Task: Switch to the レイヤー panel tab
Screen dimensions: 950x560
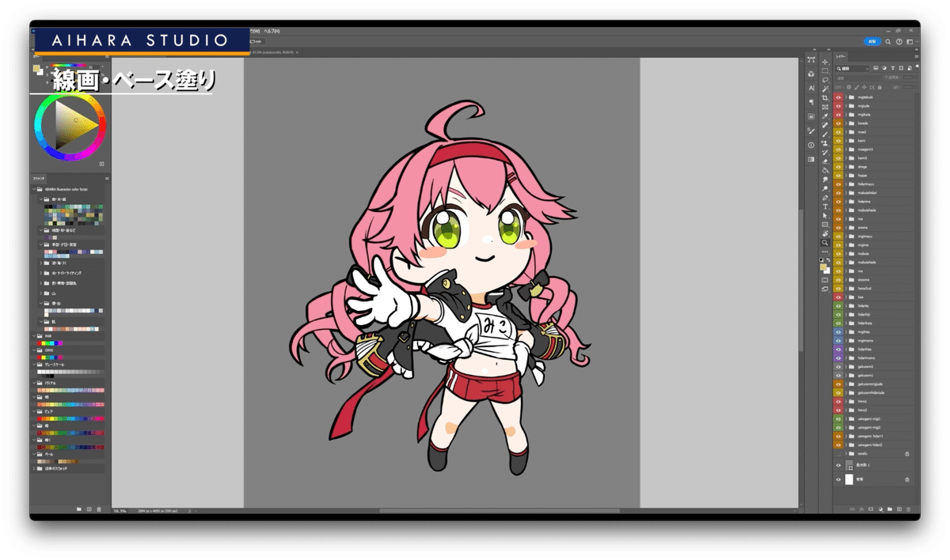Action: pos(840,56)
